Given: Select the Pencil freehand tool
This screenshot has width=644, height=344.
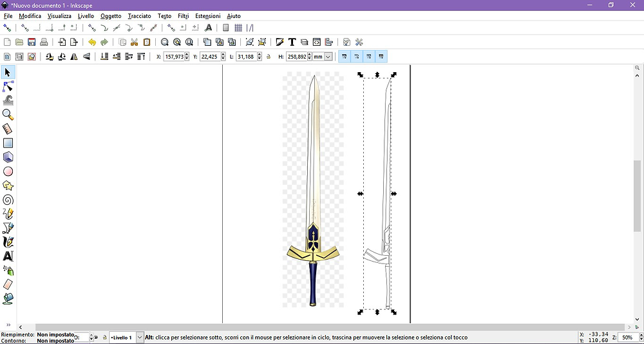Looking at the screenshot, I should (8, 214).
